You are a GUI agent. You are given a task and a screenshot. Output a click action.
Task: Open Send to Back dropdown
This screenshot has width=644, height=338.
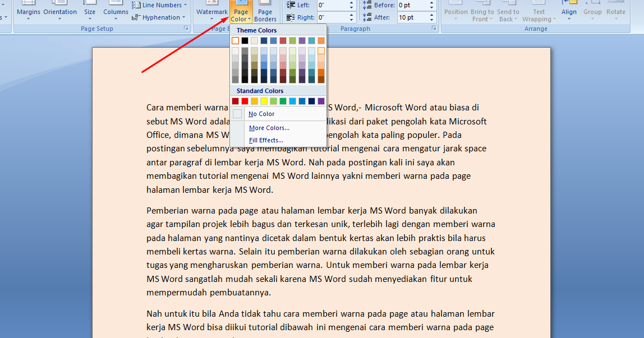point(508,12)
